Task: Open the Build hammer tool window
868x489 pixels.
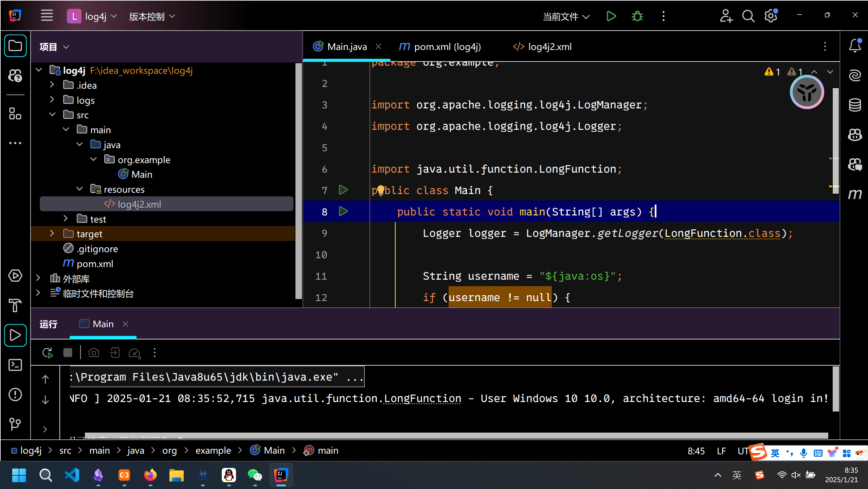Action: [x=15, y=305]
